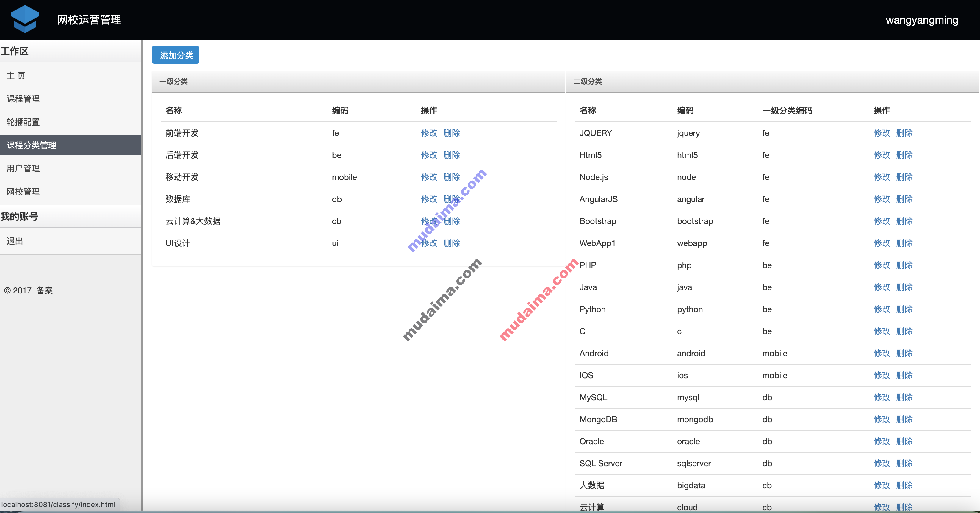Viewport: 980px width, 513px height.
Task: Delete the Node.js subcategory
Action: [x=904, y=177]
